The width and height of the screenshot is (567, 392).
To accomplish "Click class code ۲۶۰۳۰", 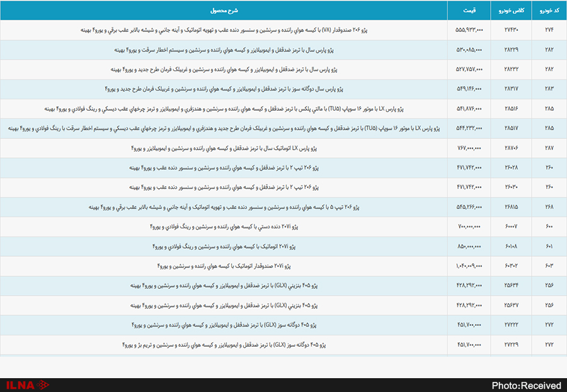I will [x=512, y=187].
